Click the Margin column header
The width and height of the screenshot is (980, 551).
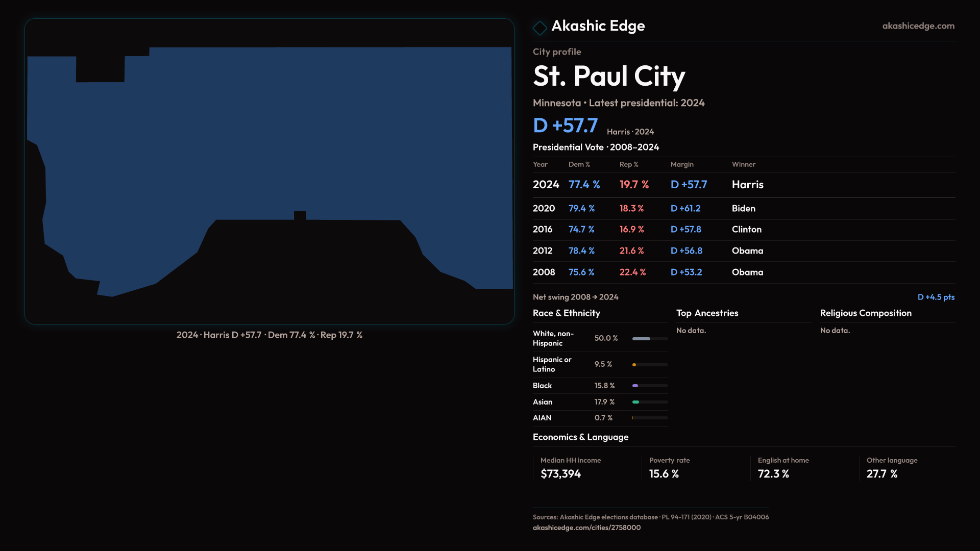682,164
